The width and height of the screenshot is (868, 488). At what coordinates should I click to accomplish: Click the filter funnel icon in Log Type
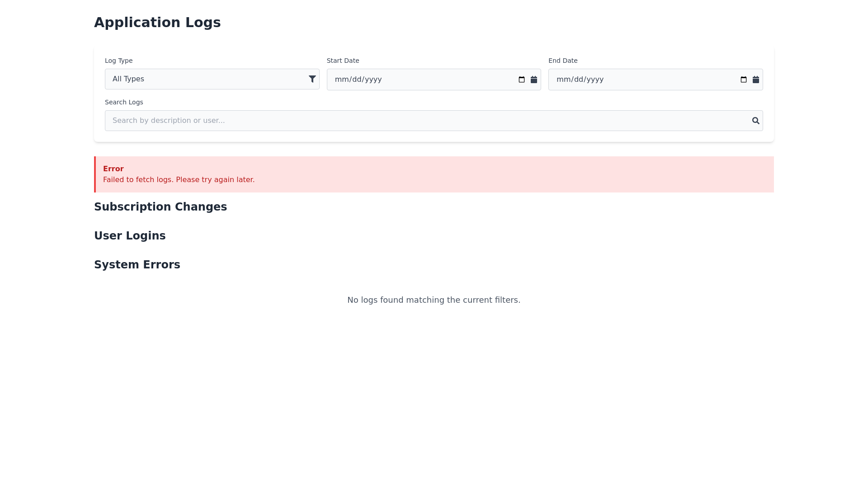tap(312, 79)
